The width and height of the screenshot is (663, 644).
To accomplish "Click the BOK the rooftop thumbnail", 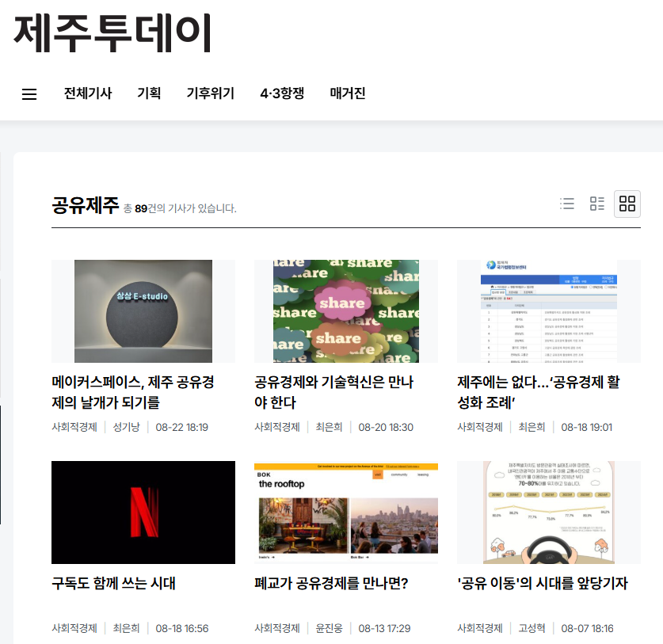I will [346, 512].
